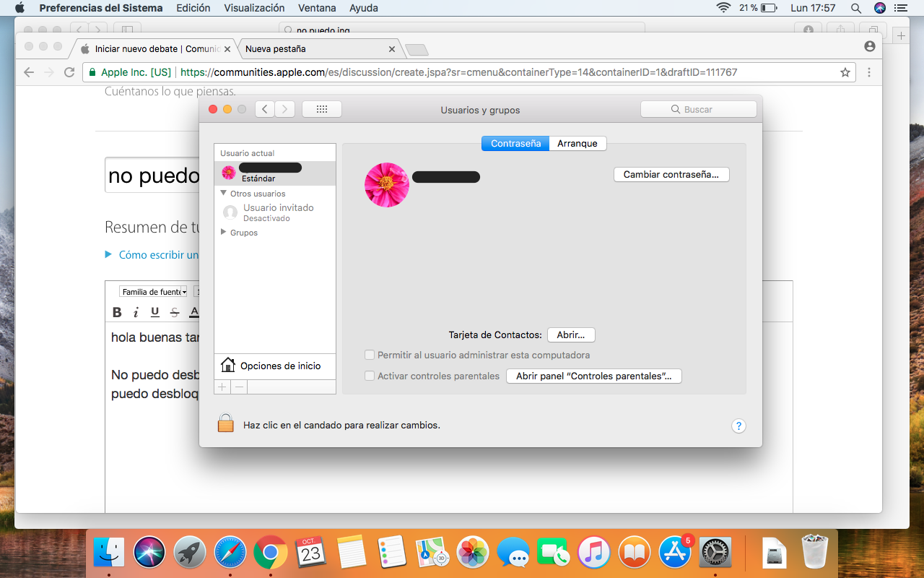Click the lock icon to allow changes
The image size is (924, 578).
pos(226,423)
